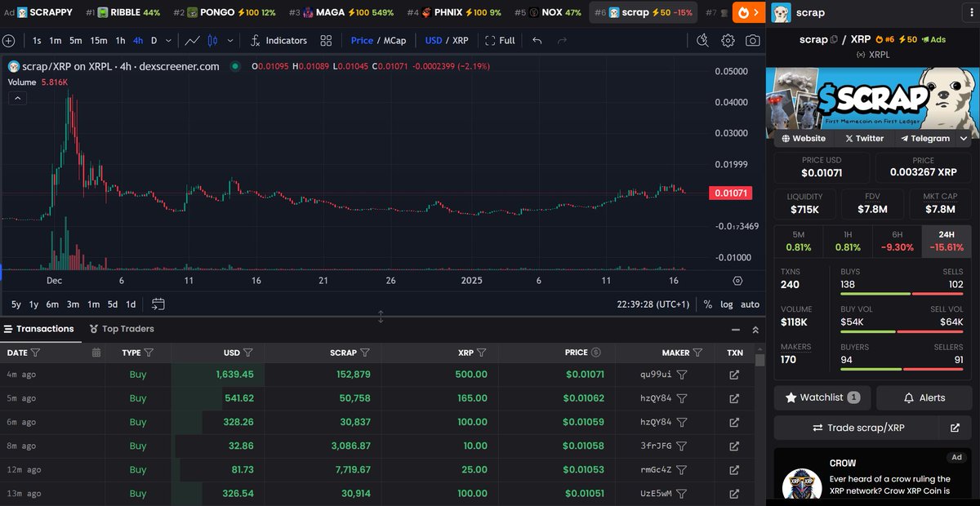Take a chart snapshot with the camera icon

coord(752,40)
